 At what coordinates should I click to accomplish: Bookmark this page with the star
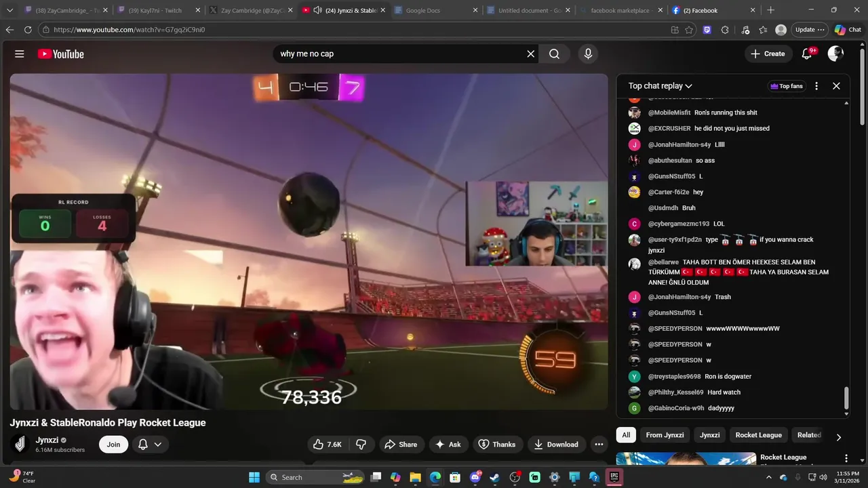point(689,30)
